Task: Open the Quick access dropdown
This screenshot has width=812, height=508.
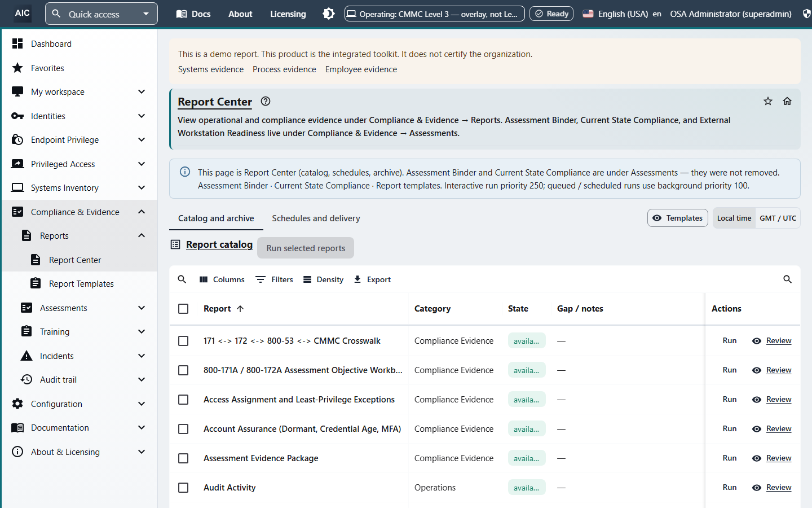Action: [x=101, y=14]
